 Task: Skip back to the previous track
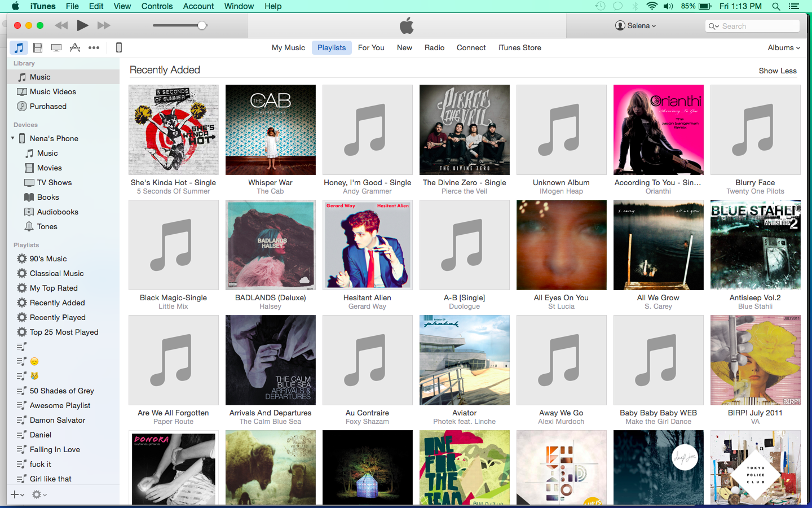[61, 25]
